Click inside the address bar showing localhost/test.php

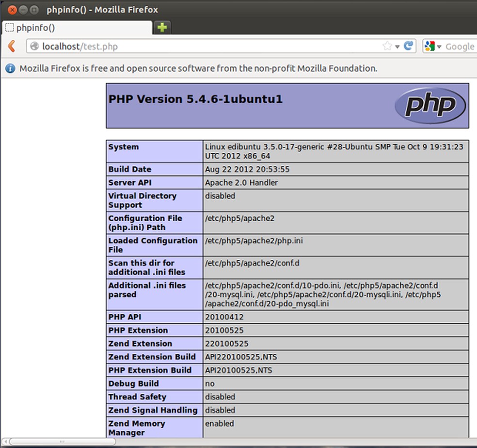(194, 46)
